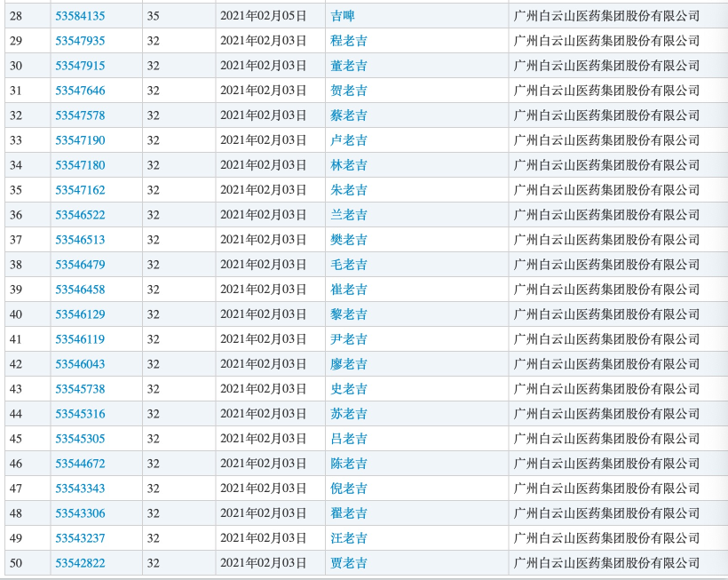Select the row number 50 cell
The width and height of the screenshot is (728, 580).
click(x=28, y=563)
